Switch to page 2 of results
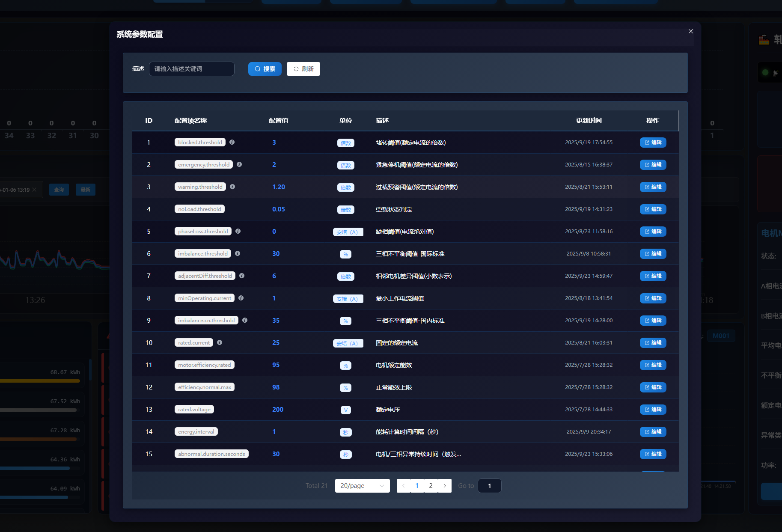This screenshot has height=532, width=782. click(x=431, y=486)
